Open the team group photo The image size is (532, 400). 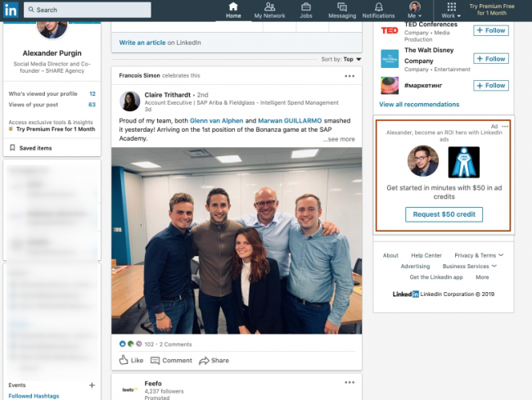point(237,240)
